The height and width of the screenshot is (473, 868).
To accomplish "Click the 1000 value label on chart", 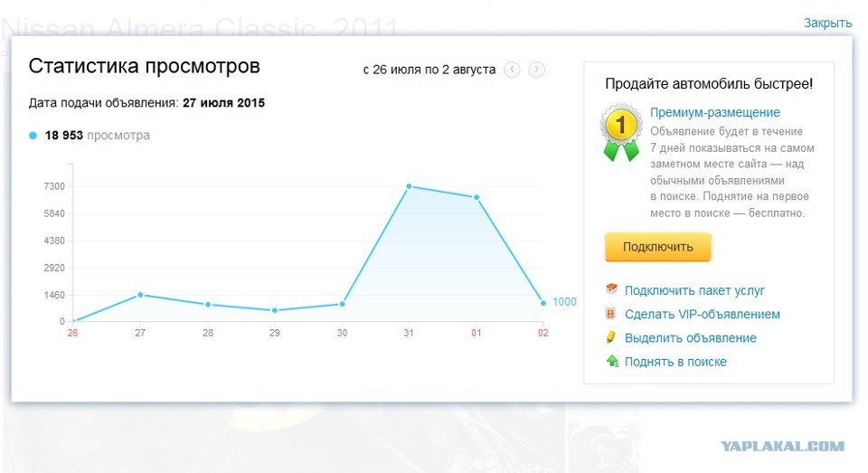I will pyautogui.click(x=564, y=302).
